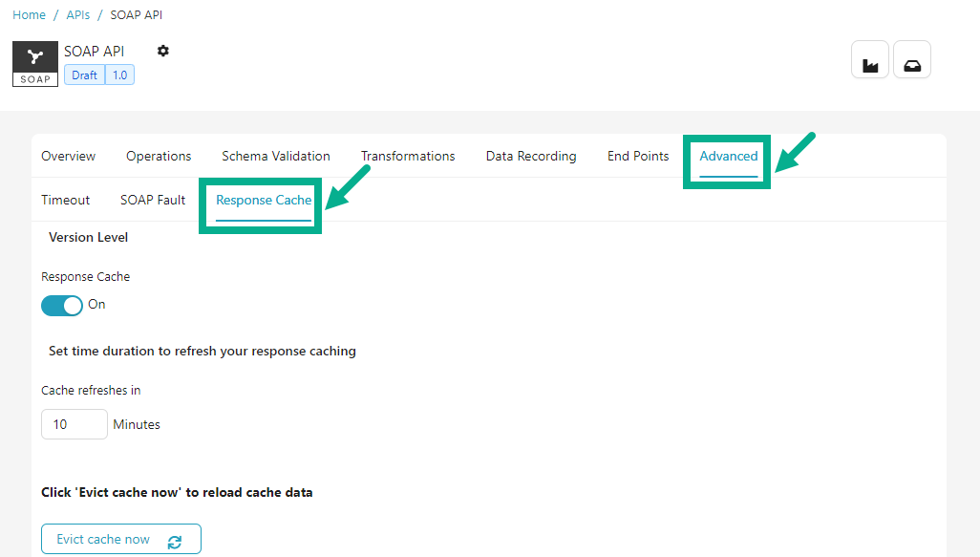Screen dimensions: 980x557
Task: Select the Transformations tab
Action: (x=408, y=156)
